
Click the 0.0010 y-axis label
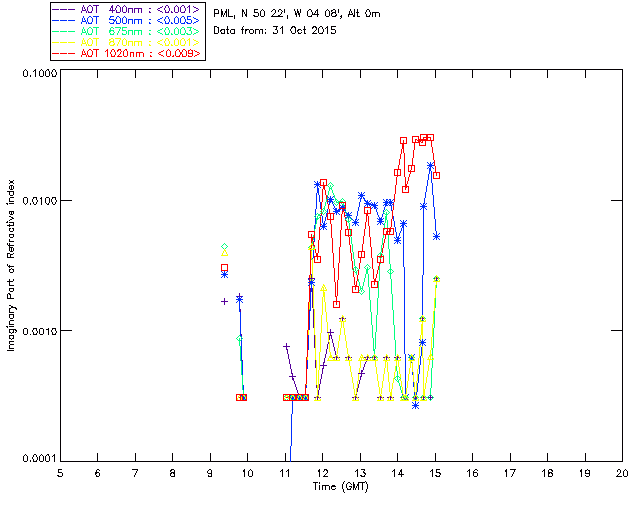coord(39,331)
